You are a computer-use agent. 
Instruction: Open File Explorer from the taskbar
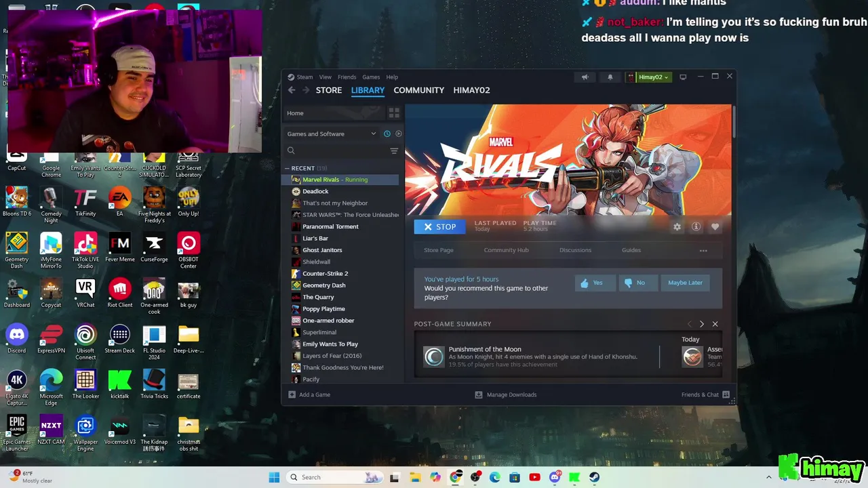tap(415, 477)
